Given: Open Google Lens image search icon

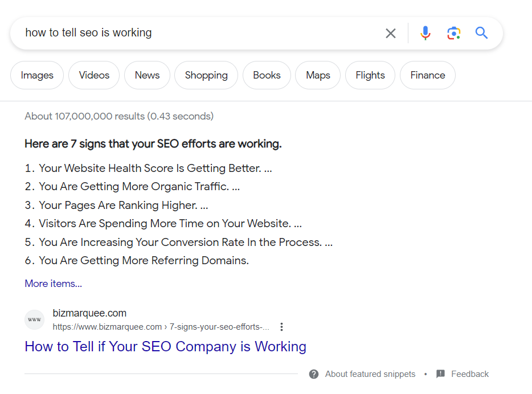Looking at the screenshot, I should click(x=453, y=33).
